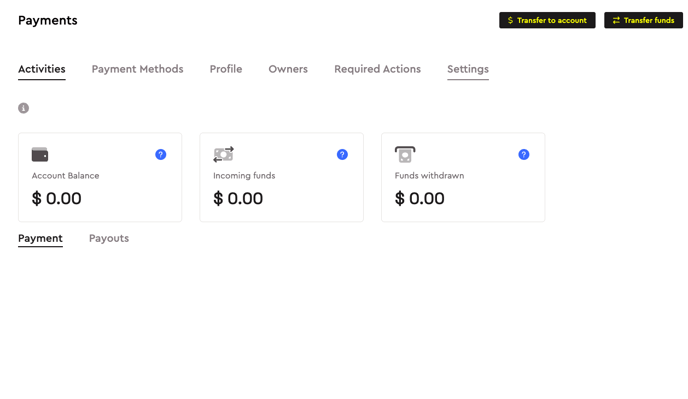
Task: Click the dollar icon in the Transfer to account button
Action: (510, 20)
